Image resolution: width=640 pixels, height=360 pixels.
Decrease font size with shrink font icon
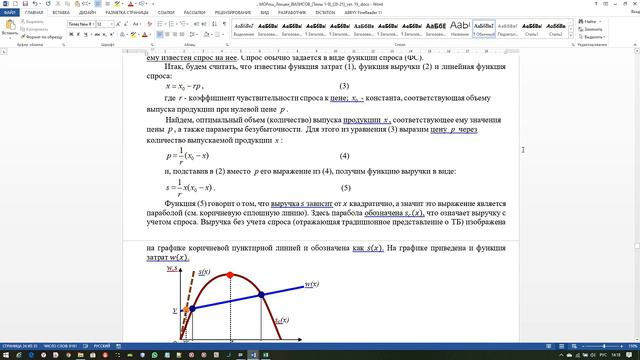coord(126,24)
